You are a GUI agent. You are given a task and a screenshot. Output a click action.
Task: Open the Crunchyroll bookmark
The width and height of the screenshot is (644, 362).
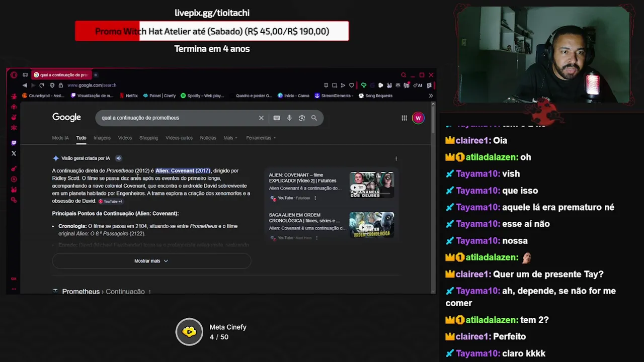43,96
